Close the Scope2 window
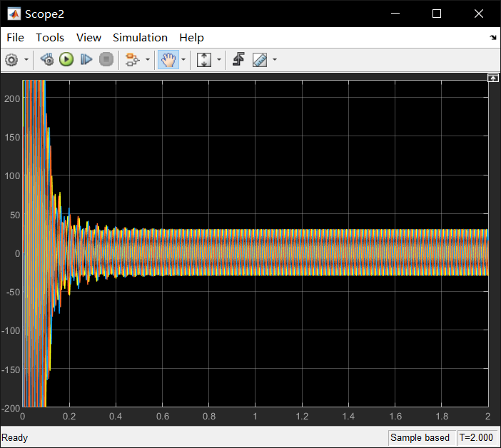Image resolution: width=501 pixels, height=448 pixels. click(x=479, y=14)
